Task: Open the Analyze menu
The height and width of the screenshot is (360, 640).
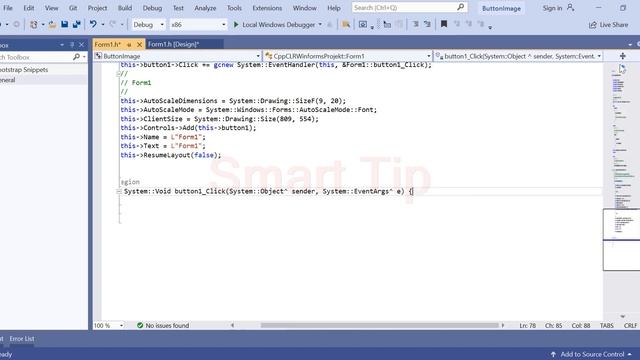Action: tap(205, 8)
